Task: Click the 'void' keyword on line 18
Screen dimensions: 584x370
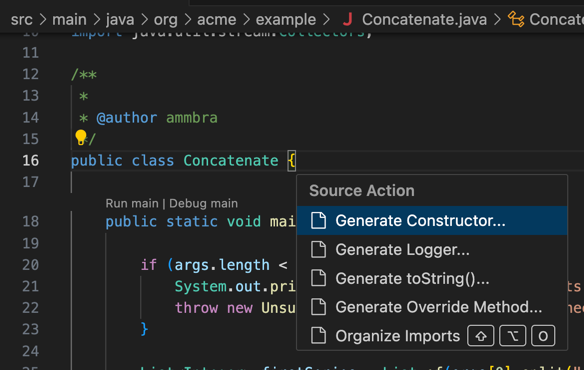Action: (x=244, y=222)
